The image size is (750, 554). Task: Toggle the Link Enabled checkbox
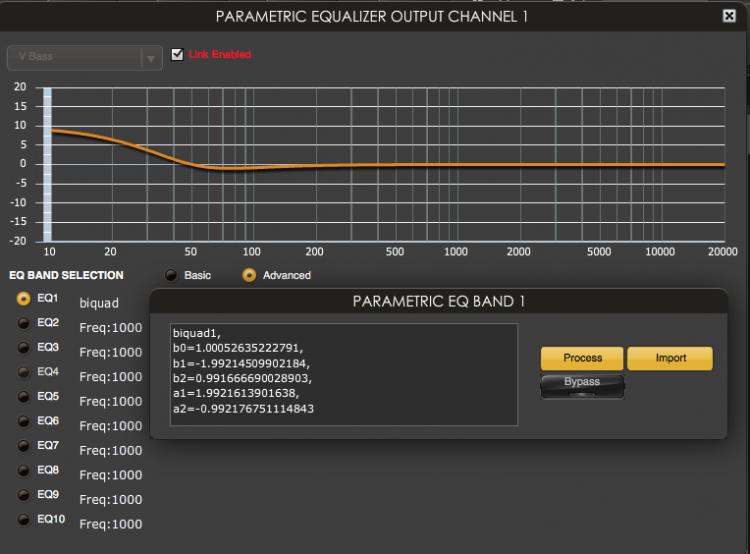pos(178,54)
